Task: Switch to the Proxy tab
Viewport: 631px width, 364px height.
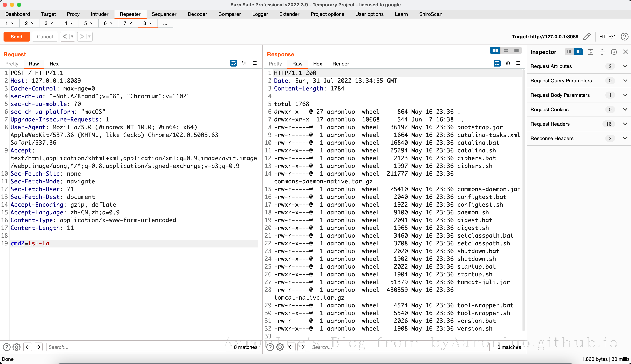Action: (x=73, y=14)
